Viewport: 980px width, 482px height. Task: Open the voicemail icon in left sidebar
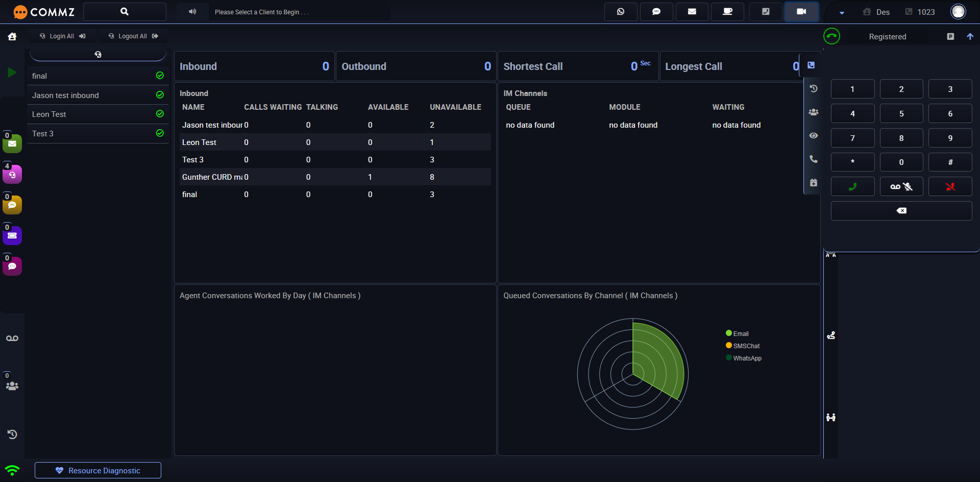point(12,339)
